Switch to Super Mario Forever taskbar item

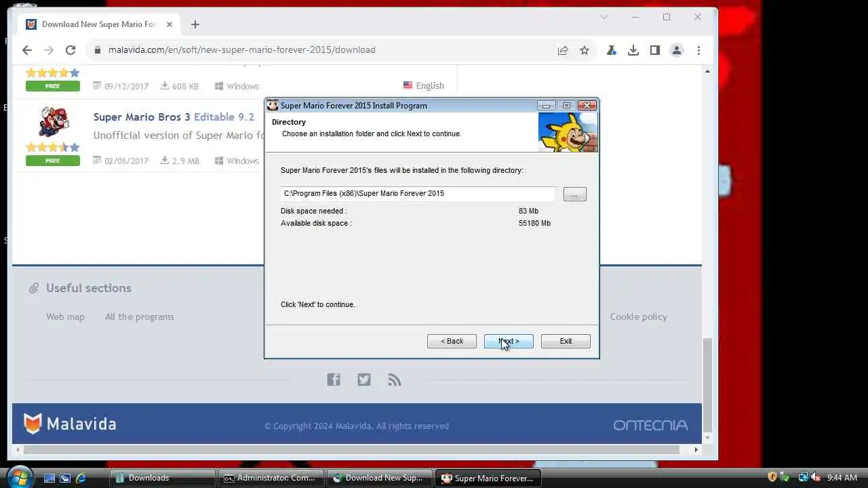tap(488, 478)
